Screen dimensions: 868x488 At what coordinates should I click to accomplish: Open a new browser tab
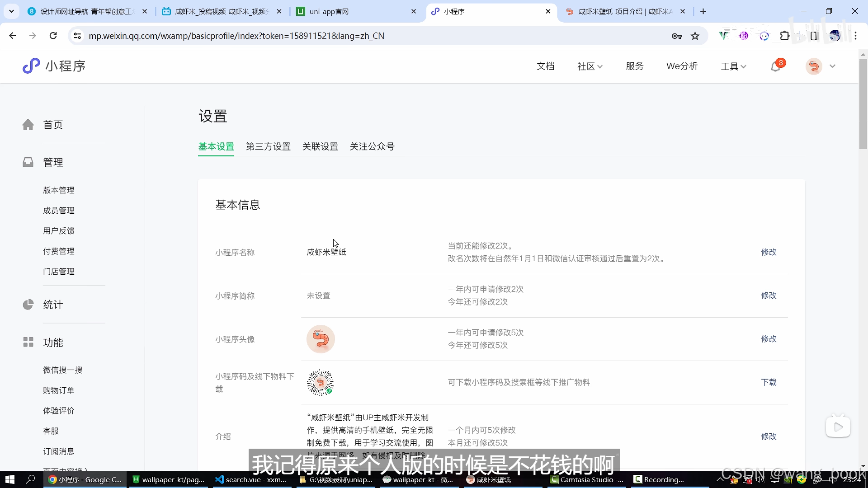[703, 11]
